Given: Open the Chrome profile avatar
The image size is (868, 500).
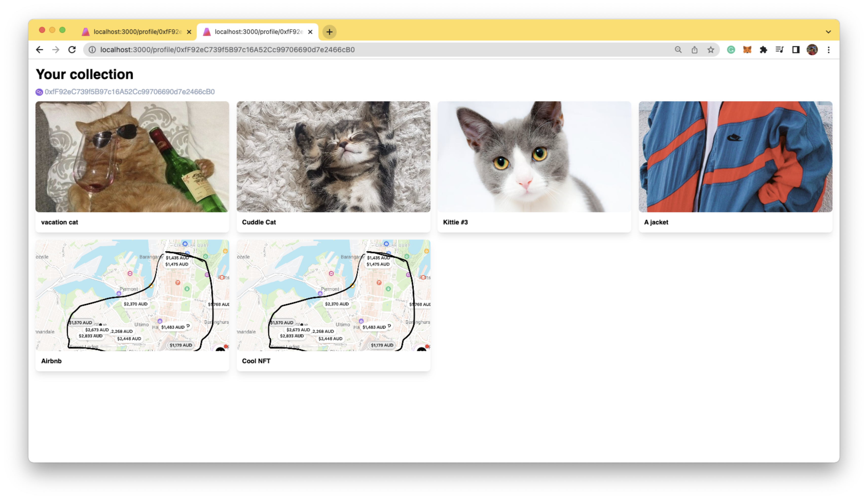Looking at the screenshot, I should click(x=812, y=50).
